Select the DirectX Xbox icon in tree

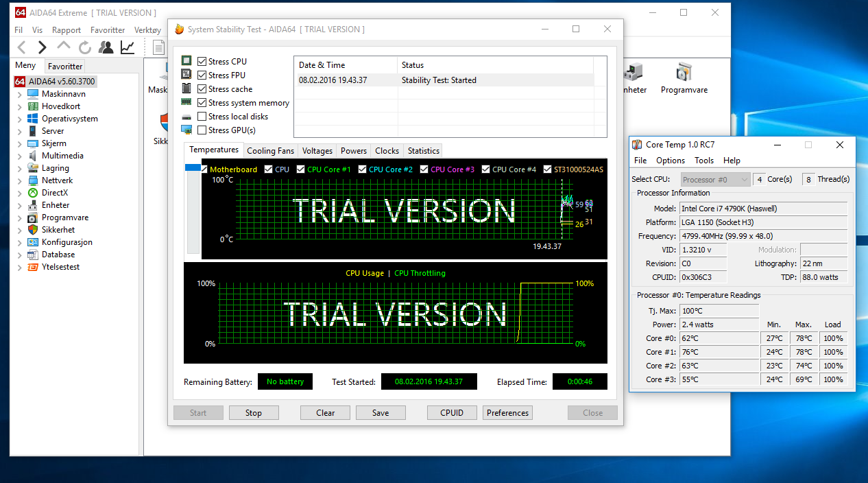tap(33, 193)
